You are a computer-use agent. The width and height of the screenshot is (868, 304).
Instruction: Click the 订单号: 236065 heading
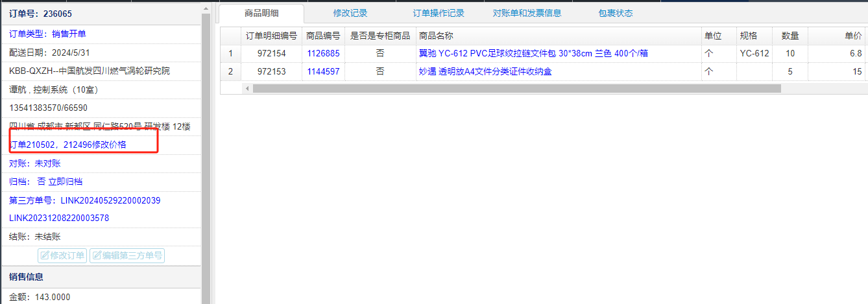coord(40,14)
